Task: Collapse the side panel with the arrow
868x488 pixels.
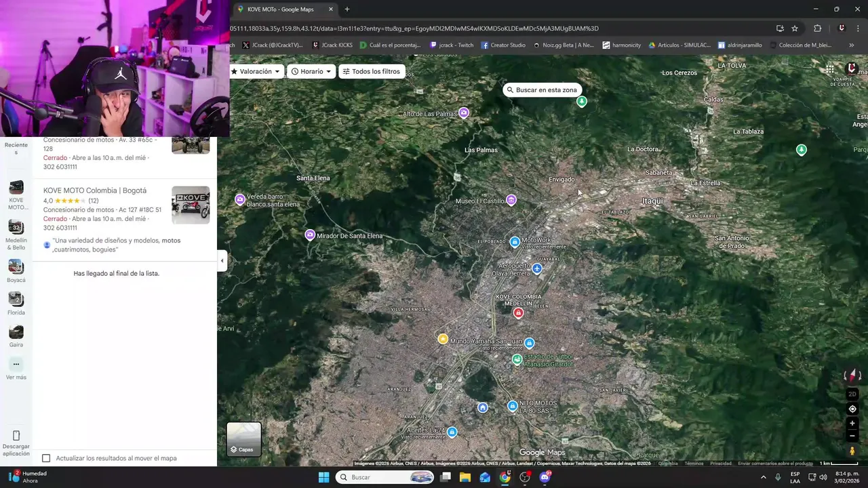Action: (222, 261)
